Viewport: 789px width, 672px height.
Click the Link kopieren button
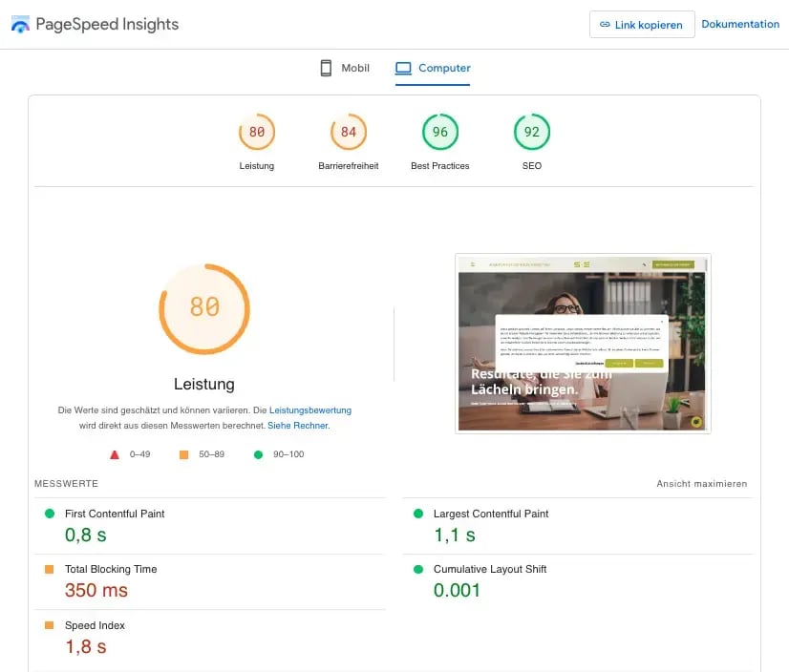641,25
